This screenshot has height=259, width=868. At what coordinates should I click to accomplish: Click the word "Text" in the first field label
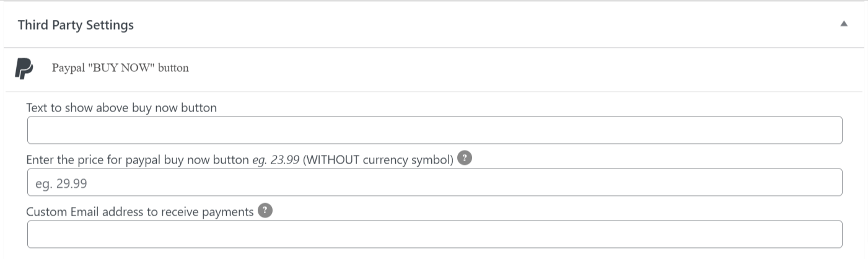37,108
